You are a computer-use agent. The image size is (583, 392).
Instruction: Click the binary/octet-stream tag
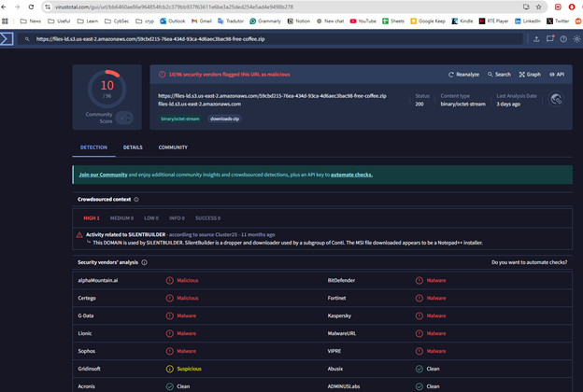178,119
